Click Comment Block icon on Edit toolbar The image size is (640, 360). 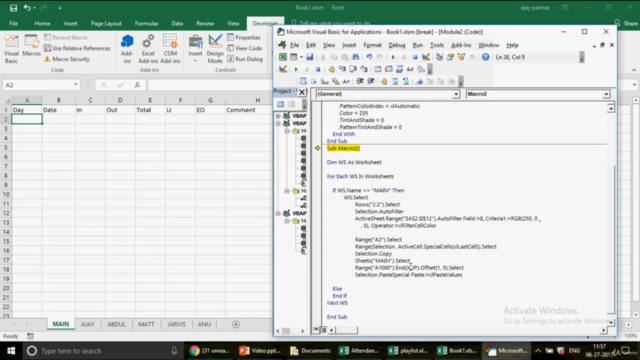[395, 81]
